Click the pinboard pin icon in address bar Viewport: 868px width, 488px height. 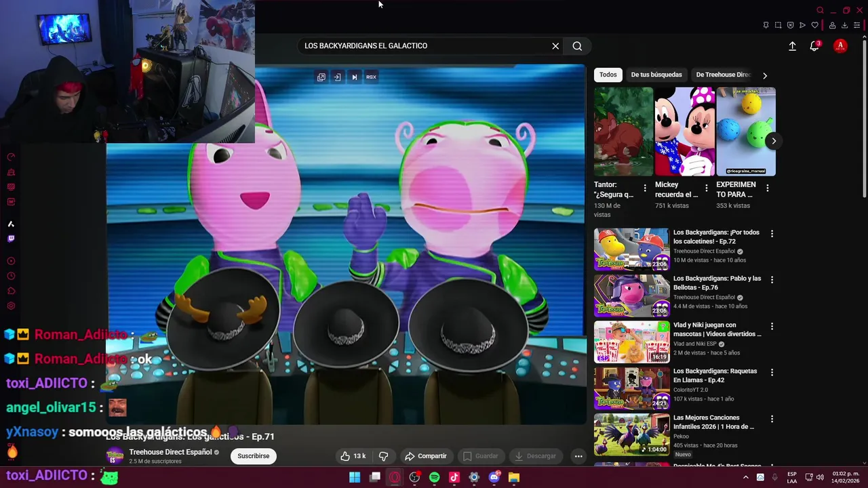(766, 25)
